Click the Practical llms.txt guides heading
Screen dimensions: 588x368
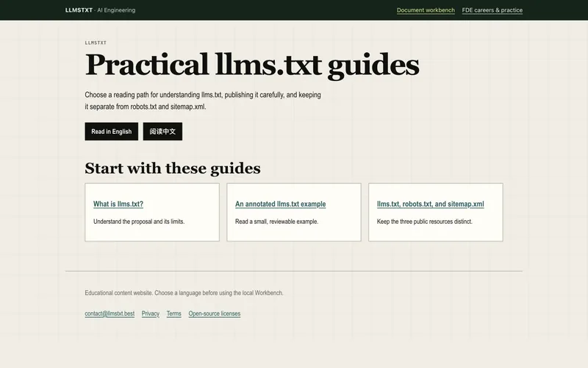[x=252, y=66]
